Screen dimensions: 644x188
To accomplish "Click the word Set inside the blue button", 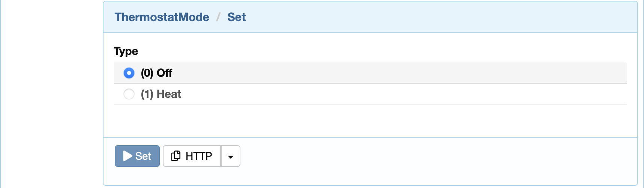I will point(143,156).
